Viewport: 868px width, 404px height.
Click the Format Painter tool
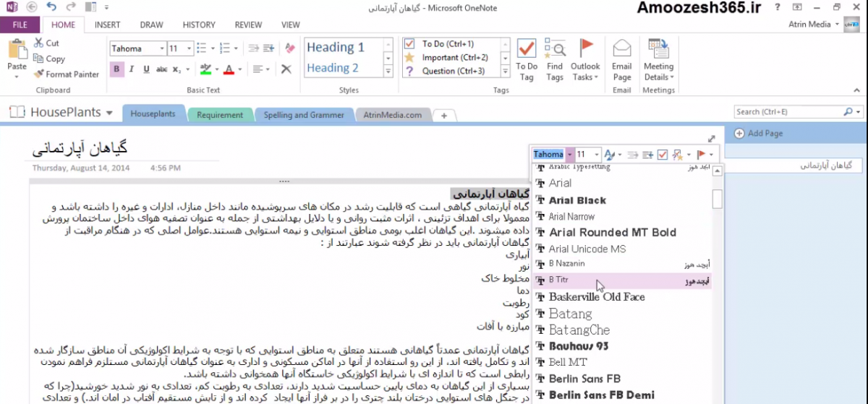[67, 74]
